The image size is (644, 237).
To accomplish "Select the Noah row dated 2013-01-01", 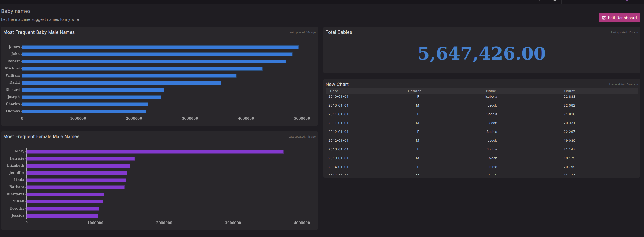I will [493, 158].
